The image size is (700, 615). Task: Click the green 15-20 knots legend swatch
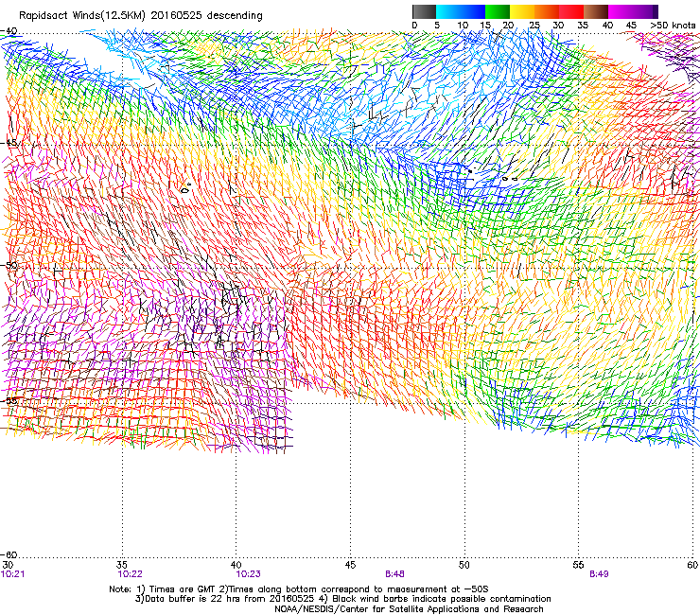point(498,11)
